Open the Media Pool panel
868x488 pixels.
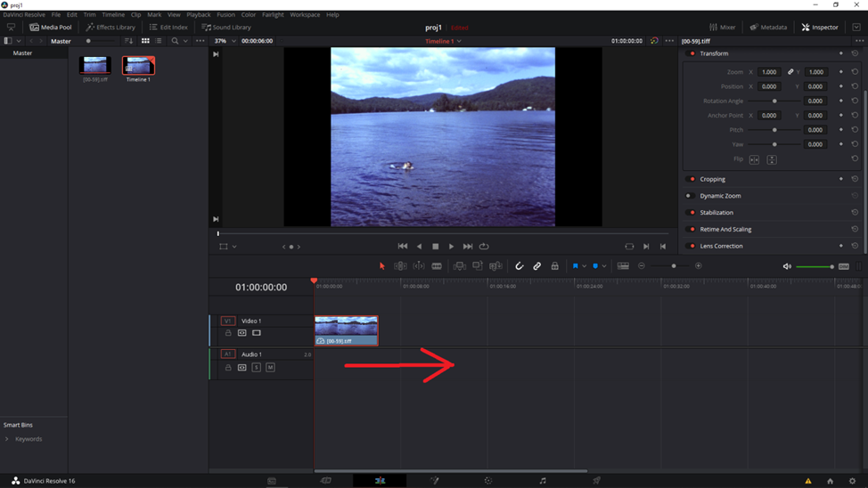point(51,27)
